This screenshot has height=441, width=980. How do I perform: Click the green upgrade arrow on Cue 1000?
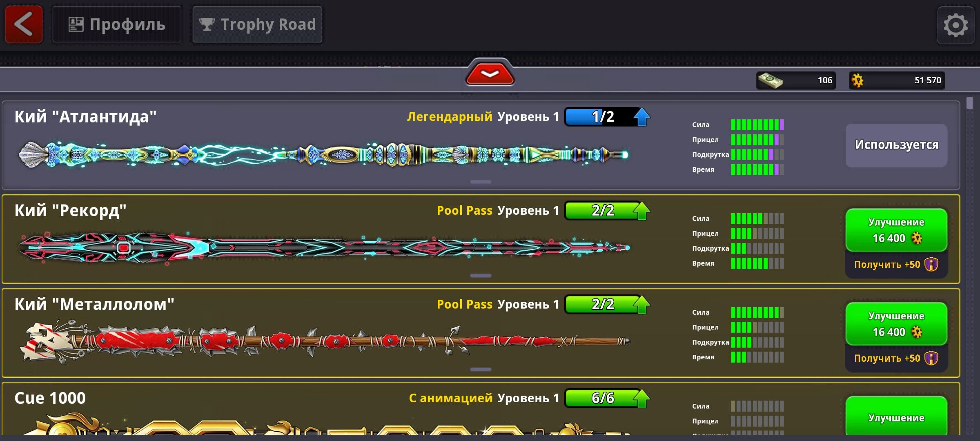click(x=641, y=398)
